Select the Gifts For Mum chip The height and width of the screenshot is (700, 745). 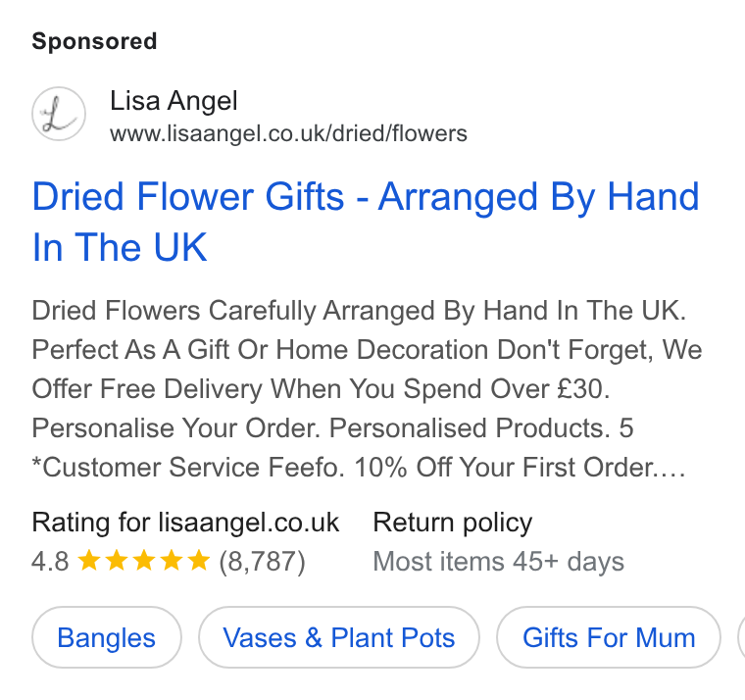(x=609, y=637)
